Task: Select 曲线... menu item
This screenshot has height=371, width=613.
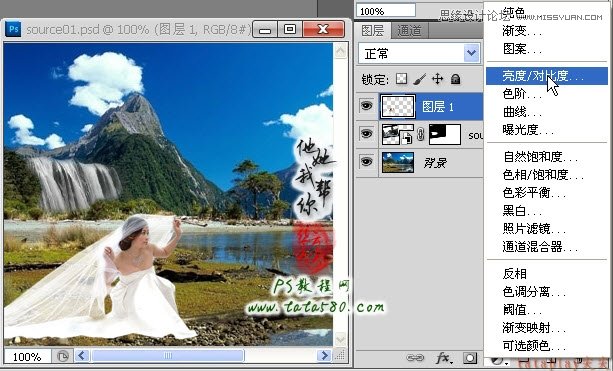Action: tap(546, 112)
